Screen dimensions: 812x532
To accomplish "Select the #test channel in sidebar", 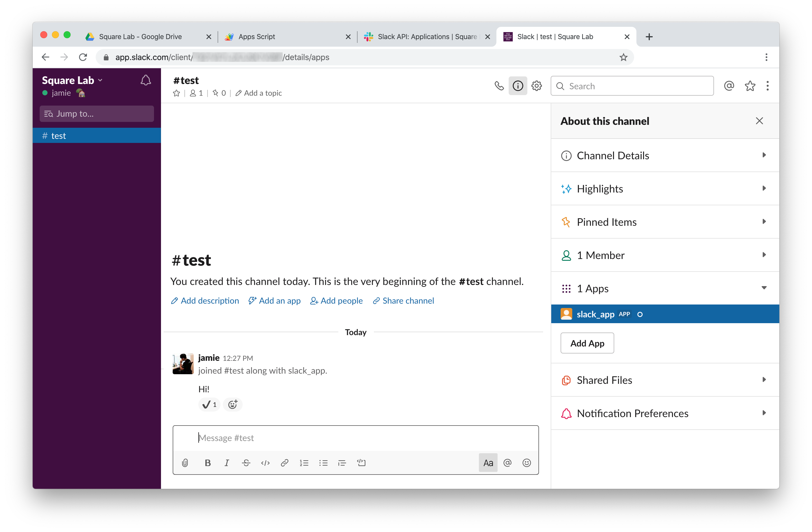I will (x=58, y=135).
